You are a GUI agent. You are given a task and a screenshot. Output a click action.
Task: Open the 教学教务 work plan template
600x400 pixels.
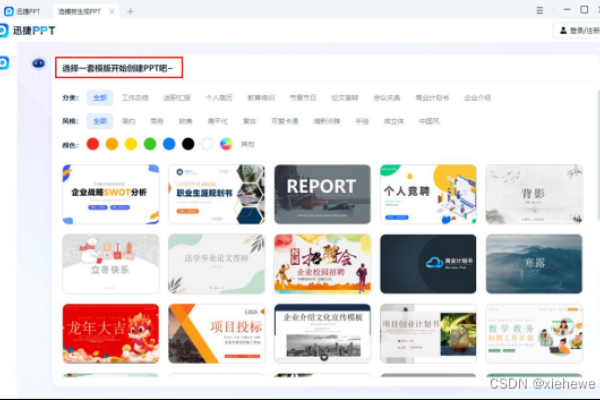click(534, 334)
